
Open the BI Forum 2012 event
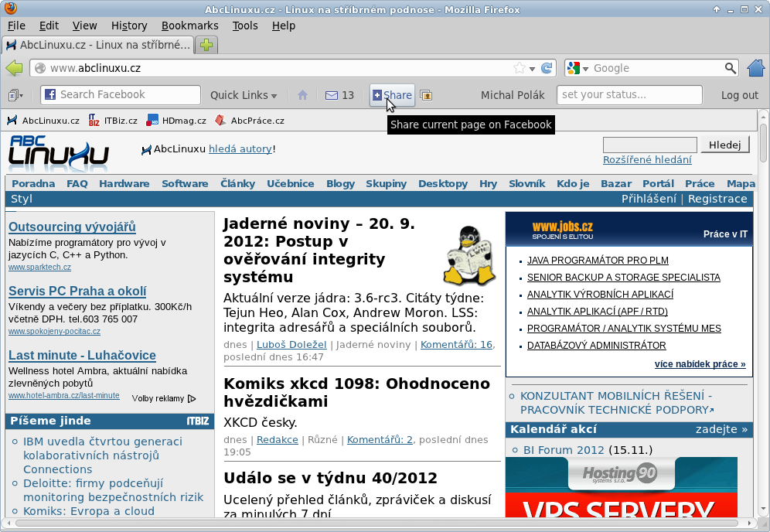pos(564,450)
